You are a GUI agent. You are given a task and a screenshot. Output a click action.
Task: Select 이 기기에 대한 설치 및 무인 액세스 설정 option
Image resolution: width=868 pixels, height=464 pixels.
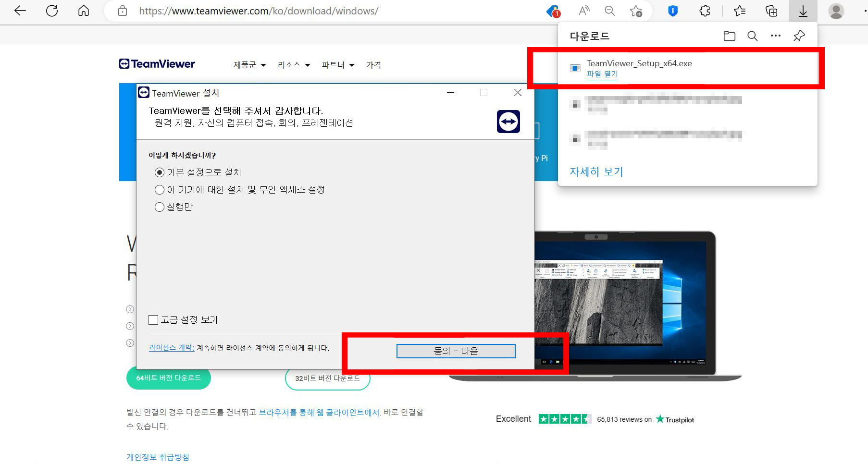(x=160, y=190)
